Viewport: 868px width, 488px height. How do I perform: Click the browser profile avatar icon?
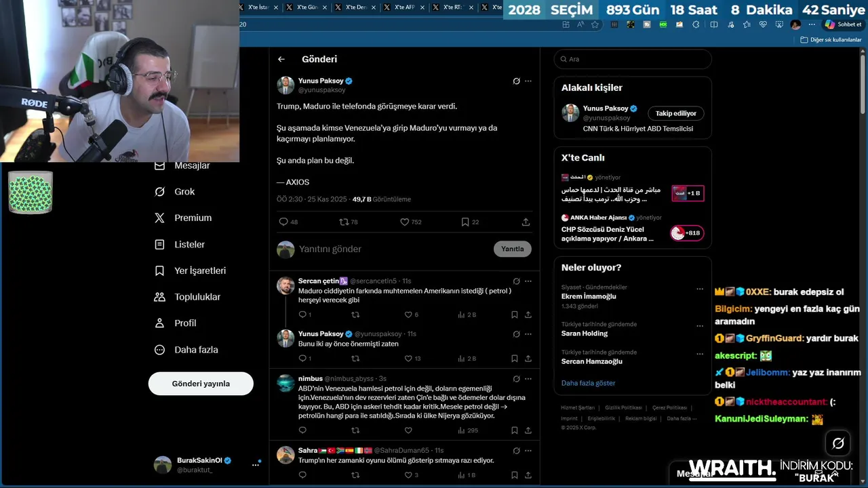click(795, 24)
